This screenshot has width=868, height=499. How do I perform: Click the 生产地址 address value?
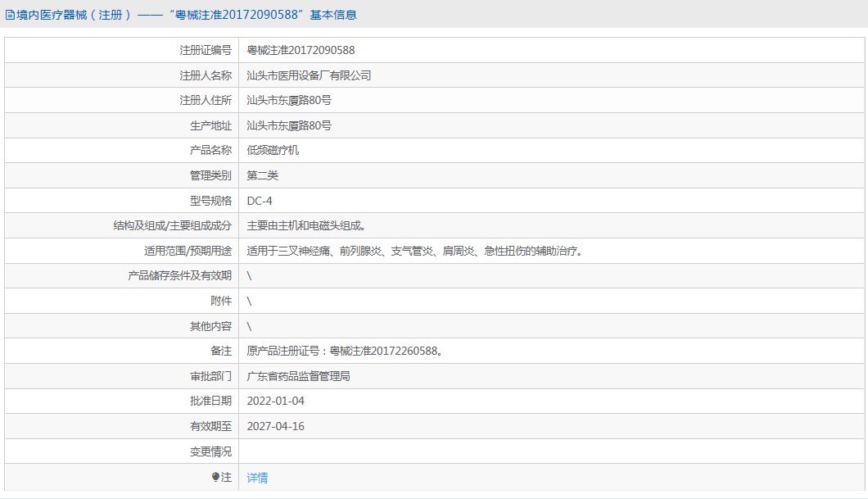[289, 125]
